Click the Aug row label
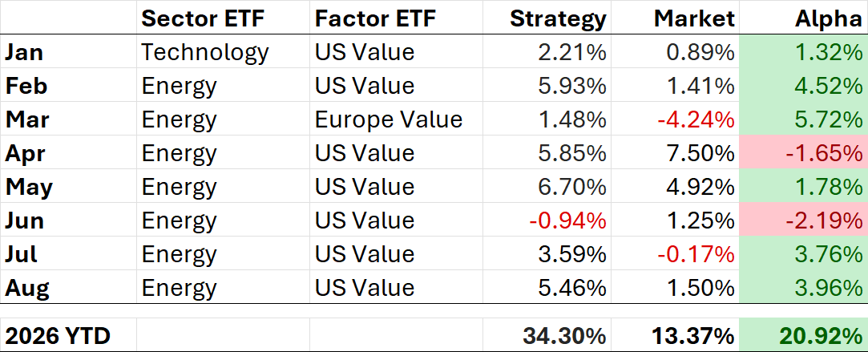 coord(26,288)
